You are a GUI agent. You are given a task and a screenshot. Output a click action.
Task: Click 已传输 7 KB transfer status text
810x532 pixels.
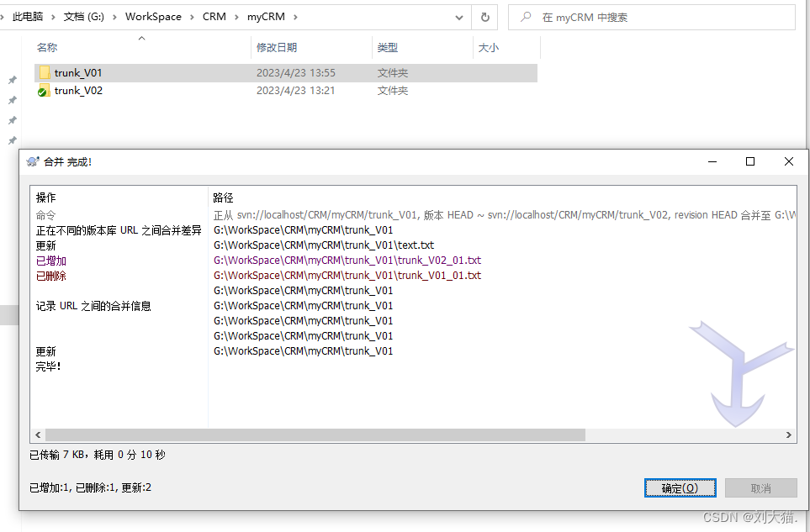coord(98,455)
